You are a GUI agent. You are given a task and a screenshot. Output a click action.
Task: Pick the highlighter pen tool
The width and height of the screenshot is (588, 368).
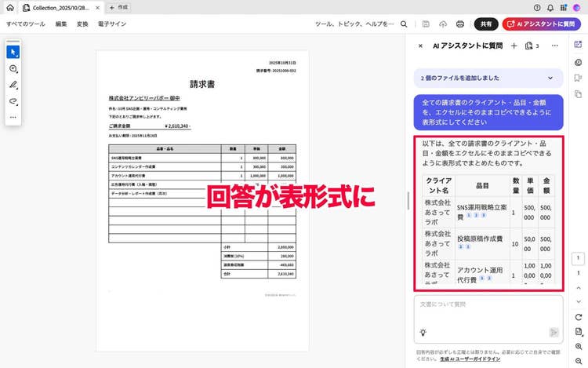[x=13, y=85]
